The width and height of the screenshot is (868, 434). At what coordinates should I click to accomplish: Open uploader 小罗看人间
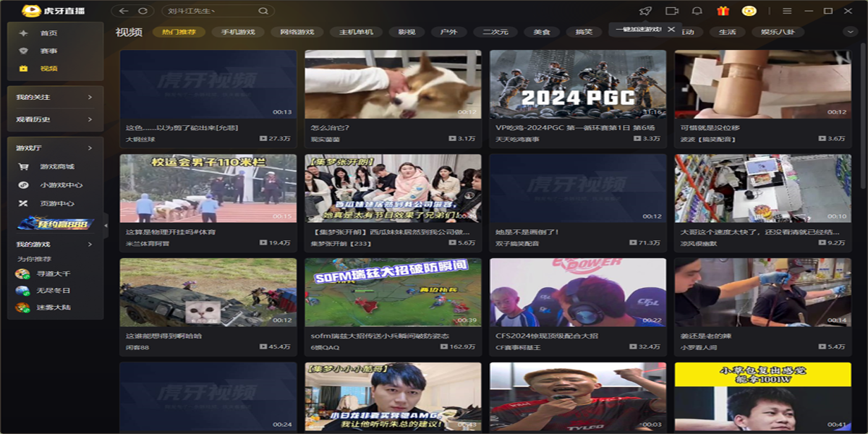click(699, 347)
